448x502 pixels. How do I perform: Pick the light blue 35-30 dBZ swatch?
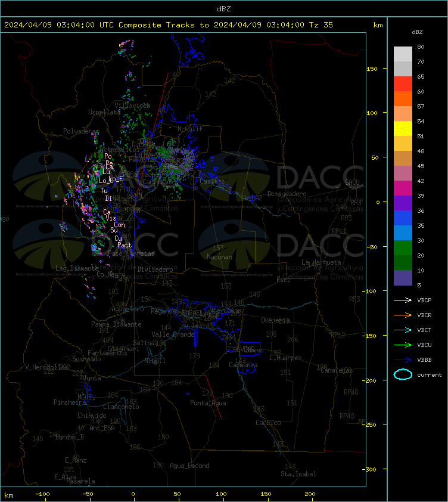(x=403, y=233)
